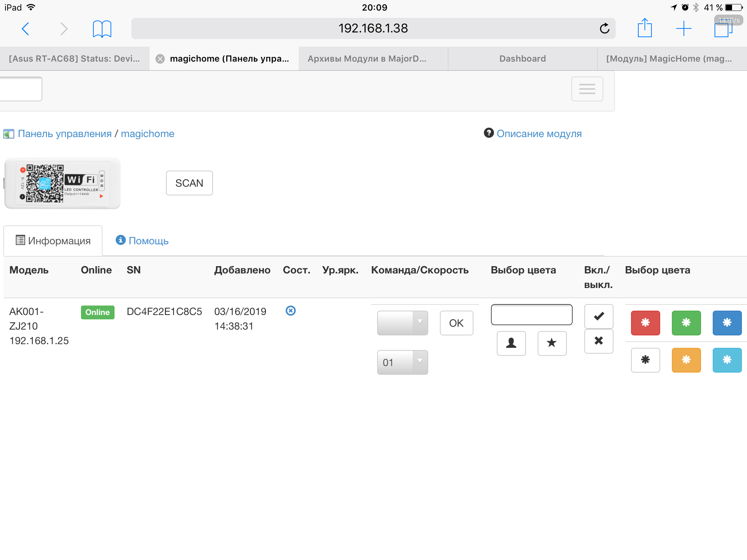Toggle the hamburger navigation menu

[x=587, y=89]
